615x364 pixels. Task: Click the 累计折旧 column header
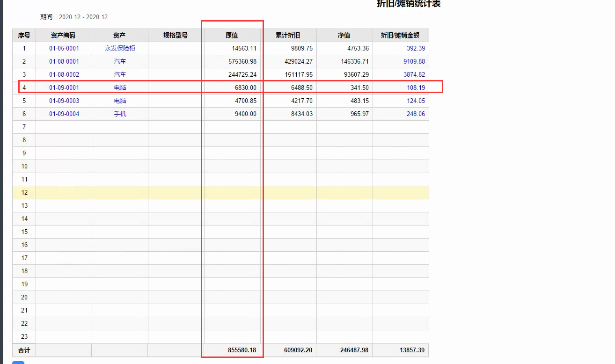[x=288, y=36]
